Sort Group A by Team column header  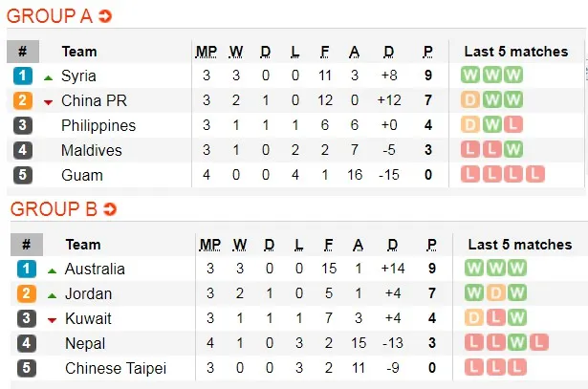pyautogui.click(x=79, y=52)
